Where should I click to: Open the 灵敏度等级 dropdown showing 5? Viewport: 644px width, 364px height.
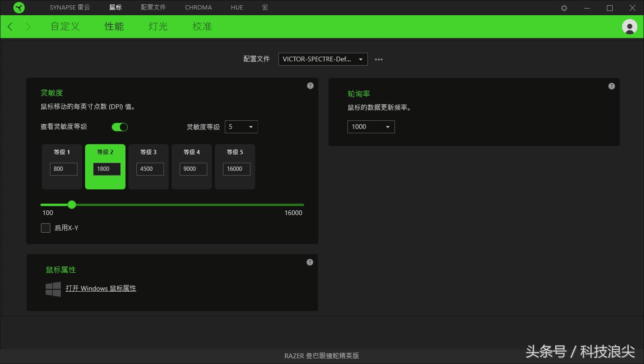[x=241, y=127]
